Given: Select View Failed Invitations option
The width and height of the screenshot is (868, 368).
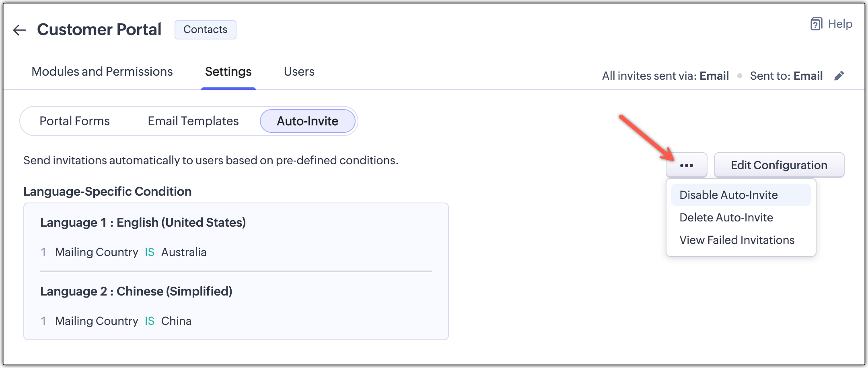Looking at the screenshot, I should 737,240.
